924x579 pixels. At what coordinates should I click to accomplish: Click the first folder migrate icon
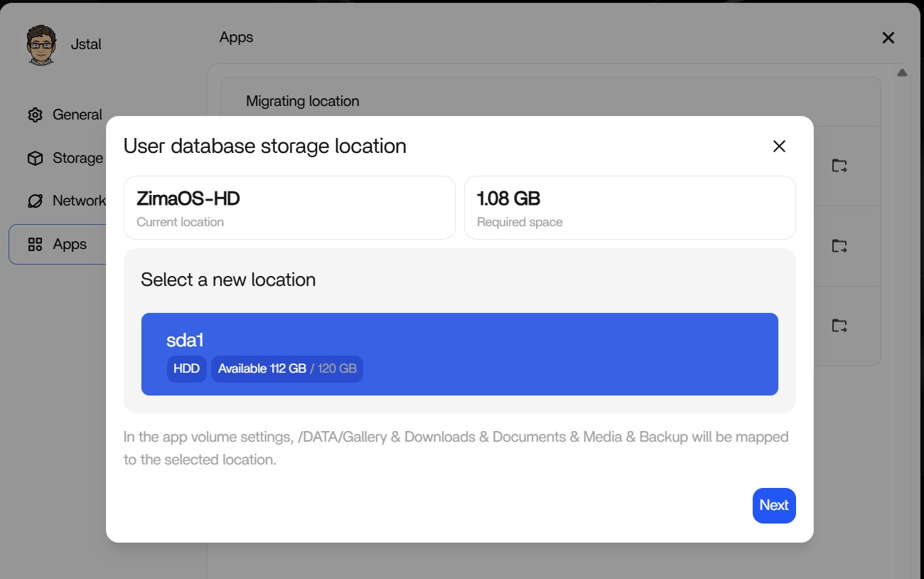(x=839, y=166)
